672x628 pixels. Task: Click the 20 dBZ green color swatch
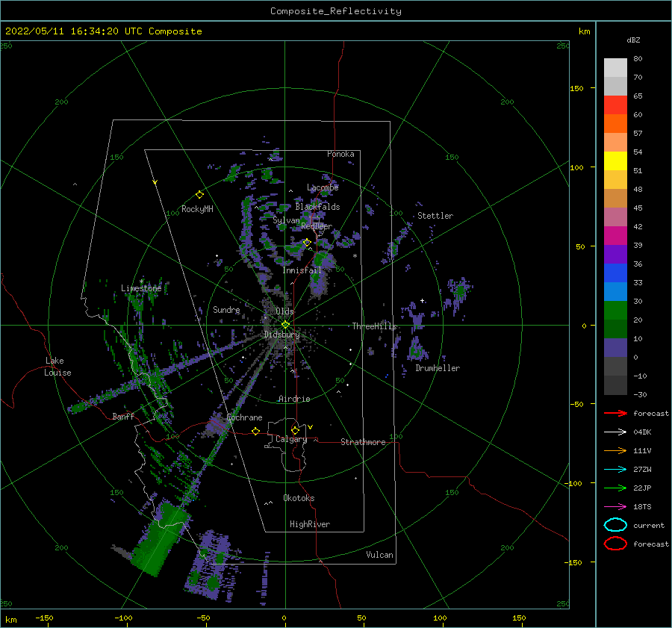pyautogui.click(x=615, y=311)
